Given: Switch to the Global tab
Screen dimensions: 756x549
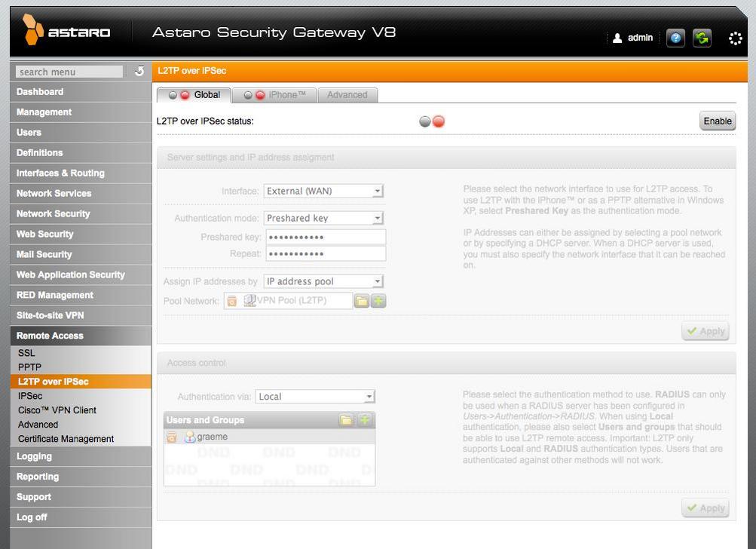Looking at the screenshot, I should pos(194,95).
